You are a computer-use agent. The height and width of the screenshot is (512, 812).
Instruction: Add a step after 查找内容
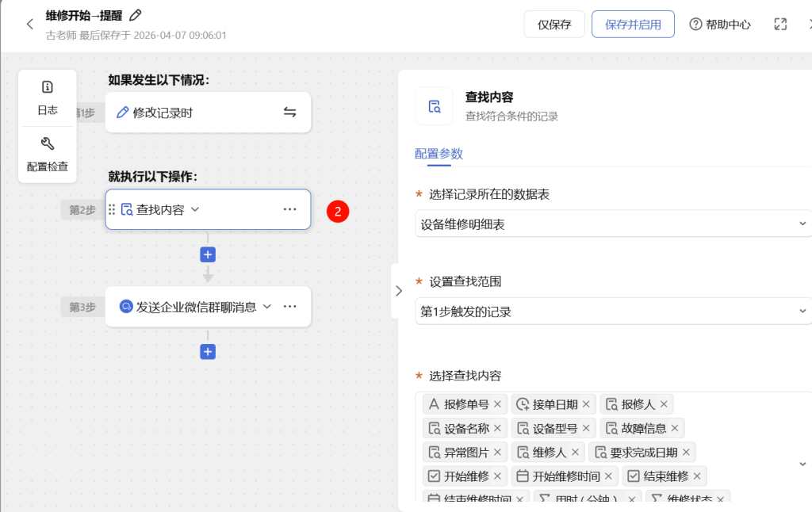coord(208,254)
